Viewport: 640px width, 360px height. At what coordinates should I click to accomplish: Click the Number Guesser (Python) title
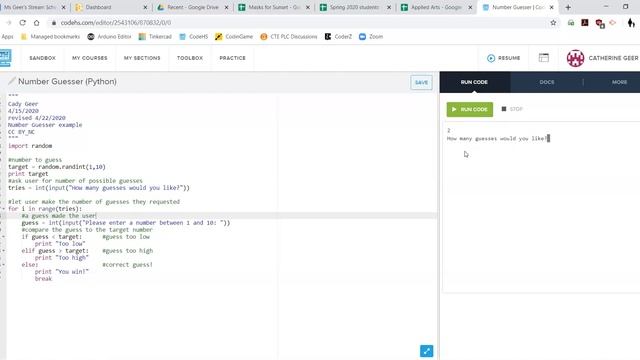[67, 82]
